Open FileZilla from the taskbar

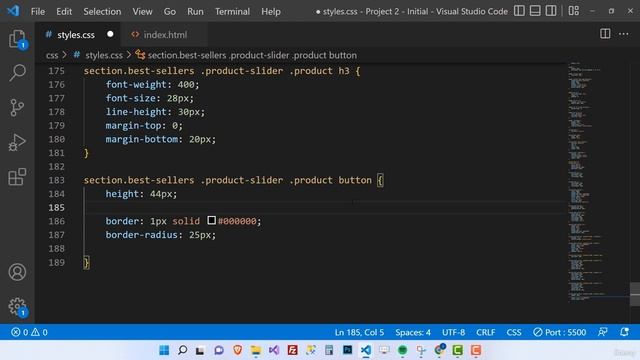[292, 350]
